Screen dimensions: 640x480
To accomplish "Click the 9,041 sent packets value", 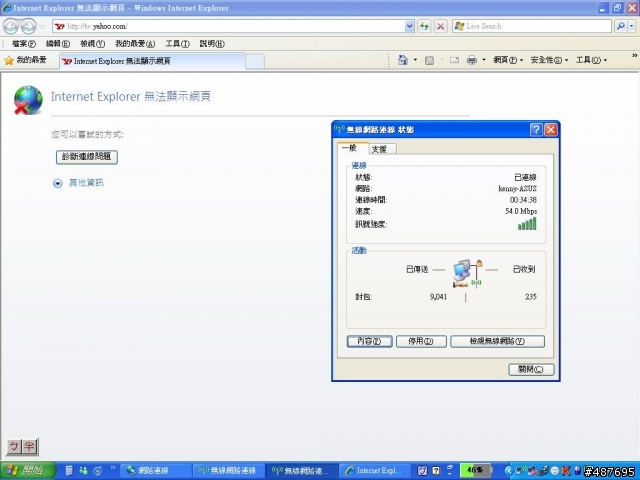I will point(438,297).
